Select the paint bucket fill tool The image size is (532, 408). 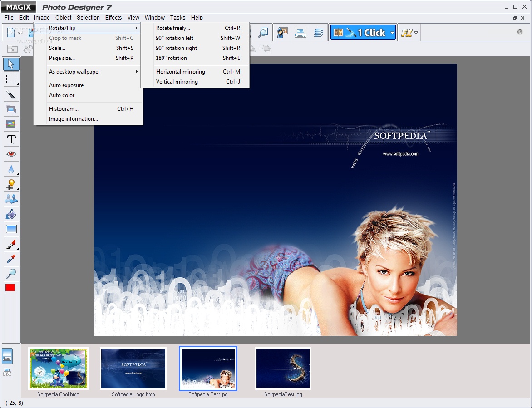[x=11, y=214]
